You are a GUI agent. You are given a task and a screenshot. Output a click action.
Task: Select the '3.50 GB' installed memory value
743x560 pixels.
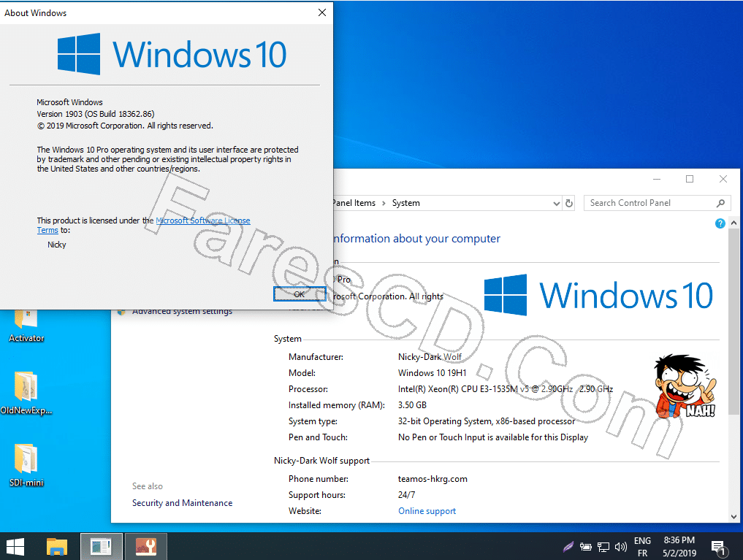(x=412, y=405)
